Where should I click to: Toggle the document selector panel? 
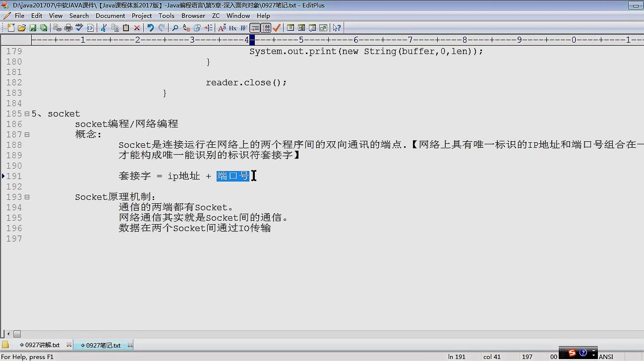(290, 27)
